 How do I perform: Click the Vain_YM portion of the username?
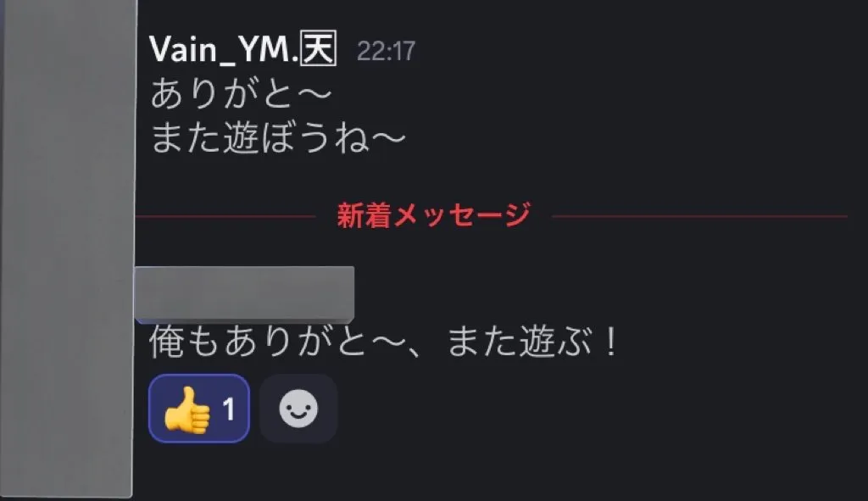point(220,50)
